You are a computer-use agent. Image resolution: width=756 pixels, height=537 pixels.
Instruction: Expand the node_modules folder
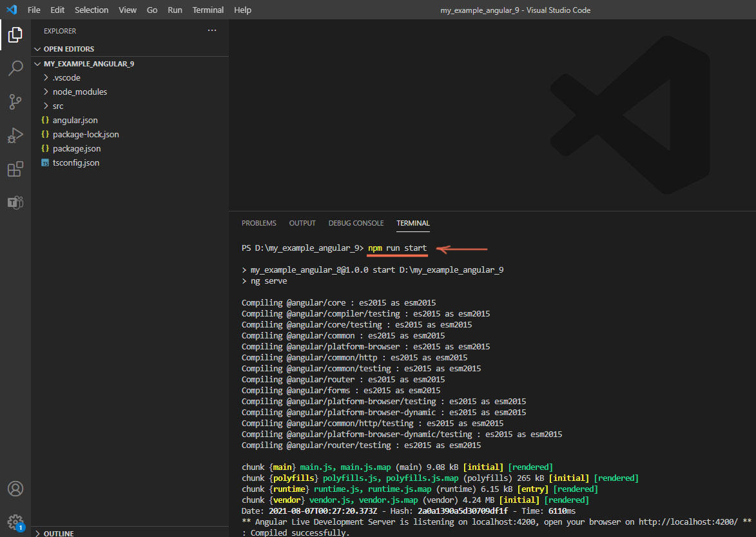(80, 92)
